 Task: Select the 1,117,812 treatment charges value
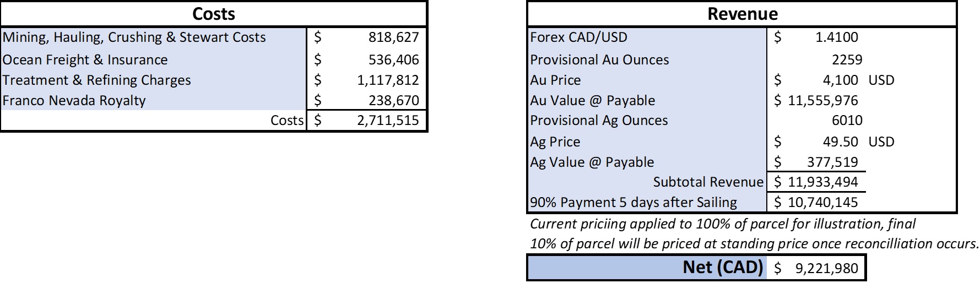(388, 80)
